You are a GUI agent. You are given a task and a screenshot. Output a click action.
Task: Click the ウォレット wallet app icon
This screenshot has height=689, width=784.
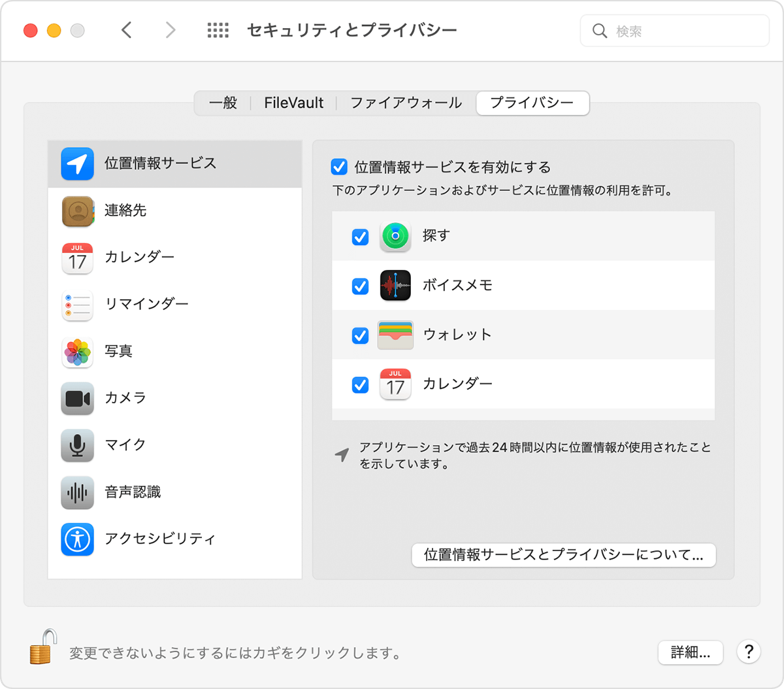[x=395, y=335]
